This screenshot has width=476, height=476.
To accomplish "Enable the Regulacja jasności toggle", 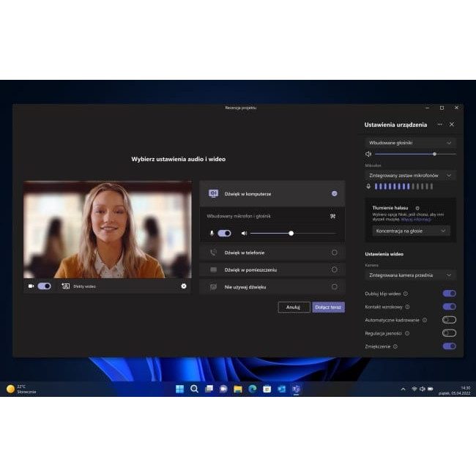I will 450,333.
